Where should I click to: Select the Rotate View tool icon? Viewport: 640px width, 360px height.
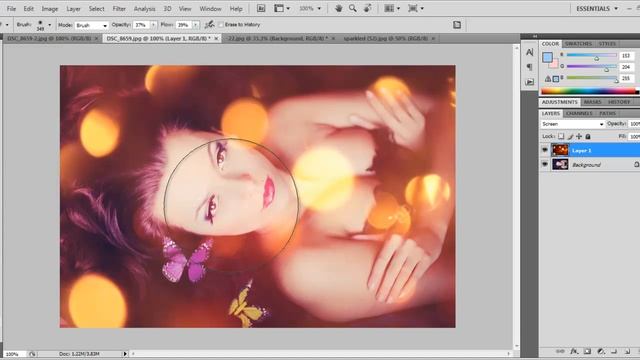[367, 8]
